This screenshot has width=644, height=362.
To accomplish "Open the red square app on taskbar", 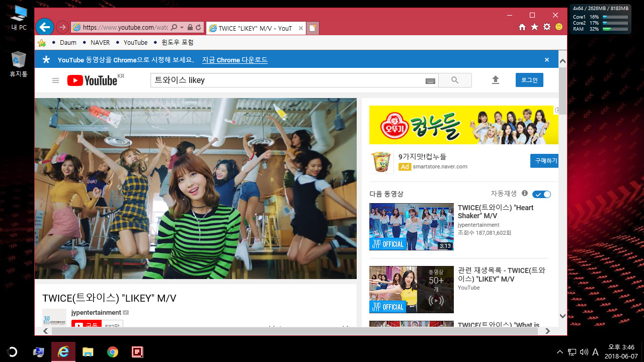I will coord(137,352).
